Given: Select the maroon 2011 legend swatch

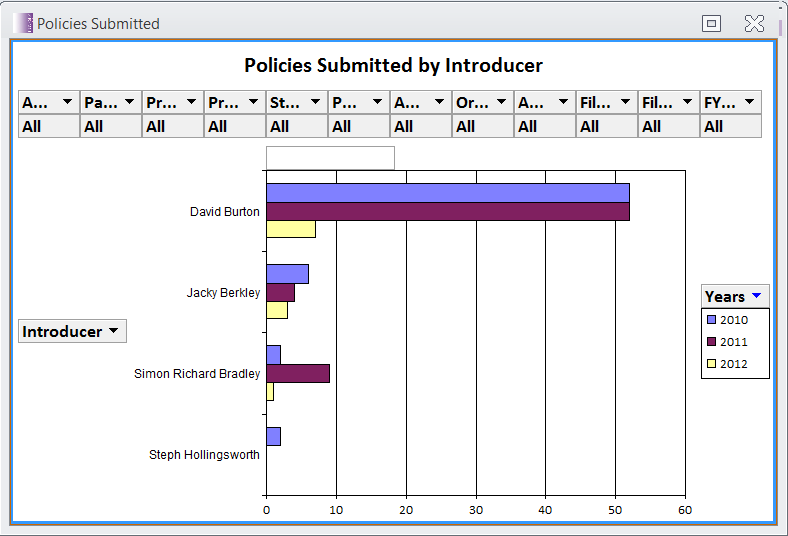Looking at the screenshot, I should click(x=711, y=342).
